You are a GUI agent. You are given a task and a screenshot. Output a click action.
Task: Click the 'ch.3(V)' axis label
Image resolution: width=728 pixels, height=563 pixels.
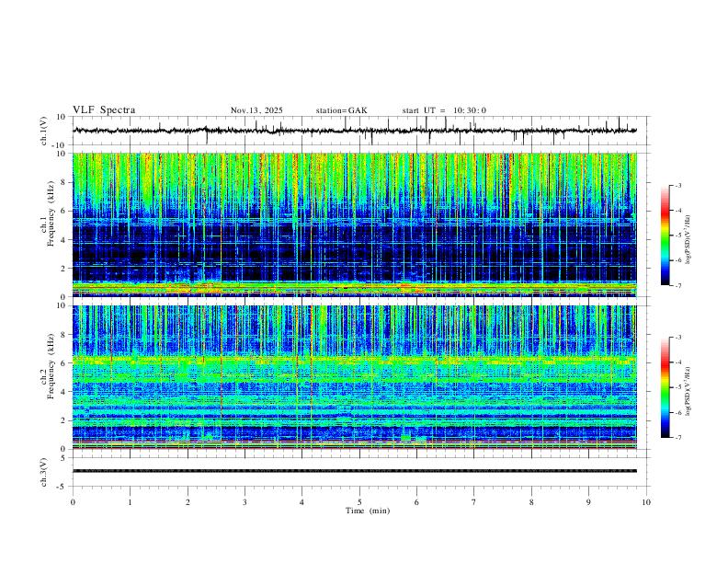point(44,472)
